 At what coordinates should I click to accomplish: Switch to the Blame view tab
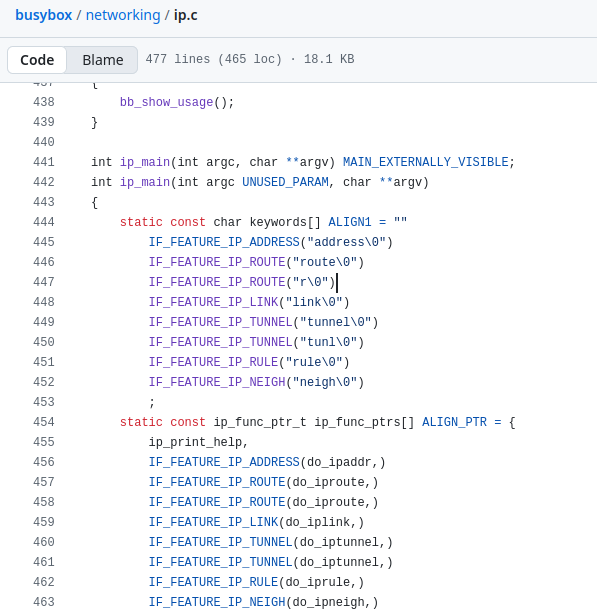point(103,60)
